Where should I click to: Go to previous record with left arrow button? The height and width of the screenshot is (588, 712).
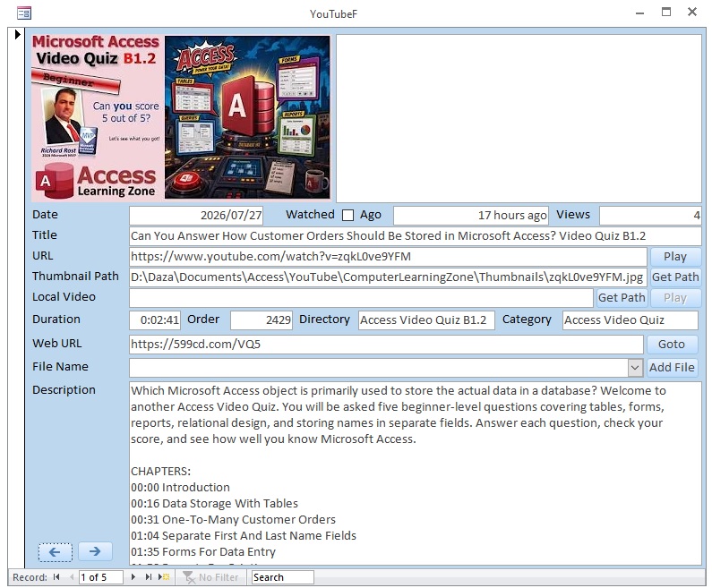(x=55, y=551)
